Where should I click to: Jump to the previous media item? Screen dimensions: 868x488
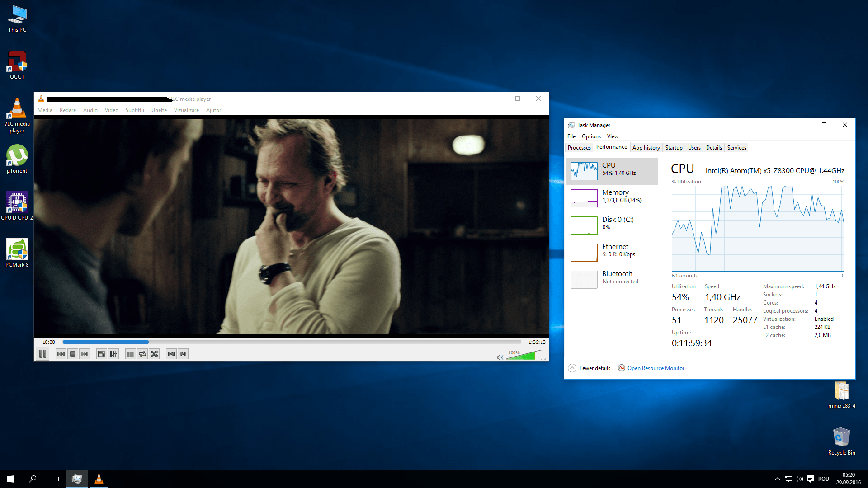(61, 354)
